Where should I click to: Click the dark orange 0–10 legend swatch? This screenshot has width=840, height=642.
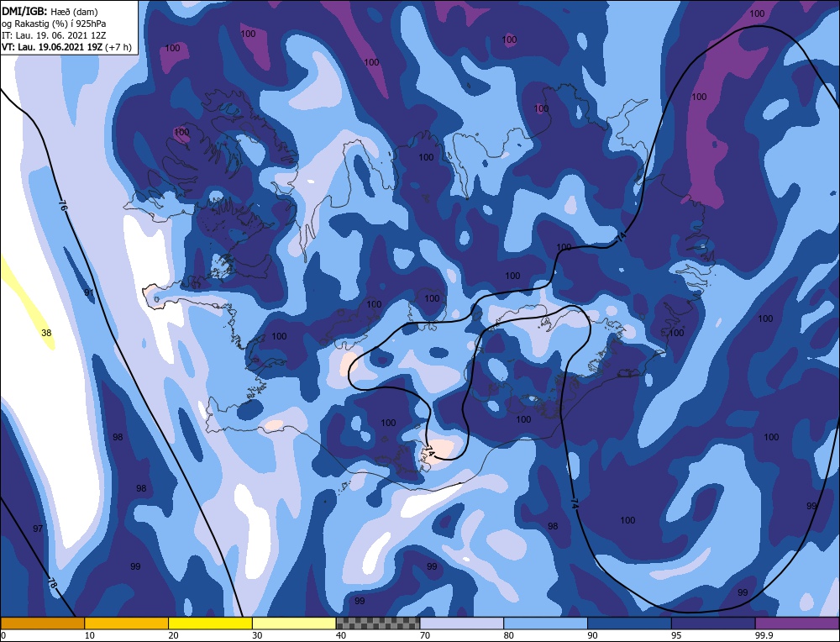pyautogui.click(x=43, y=623)
